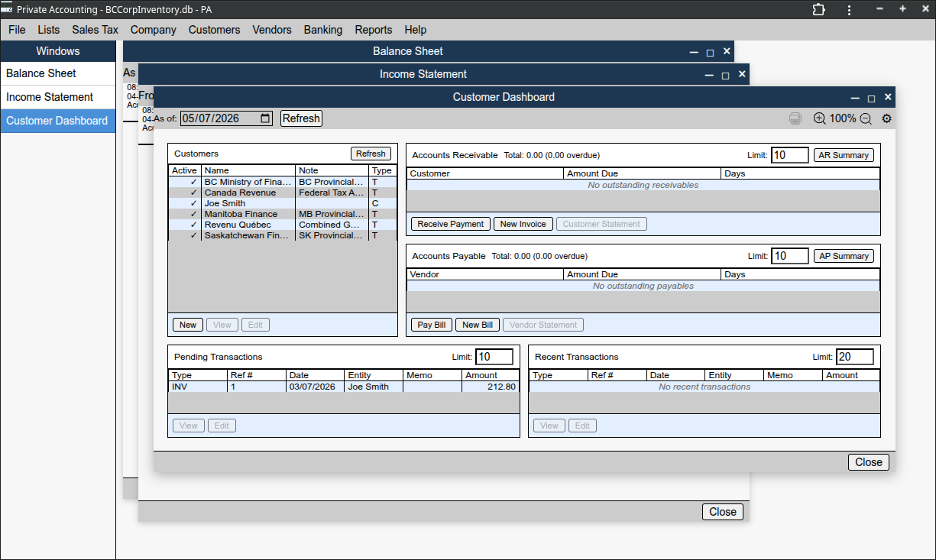
Task: Click Type column header in Customers table
Action: pyautogui.click(x=383, y=170)
